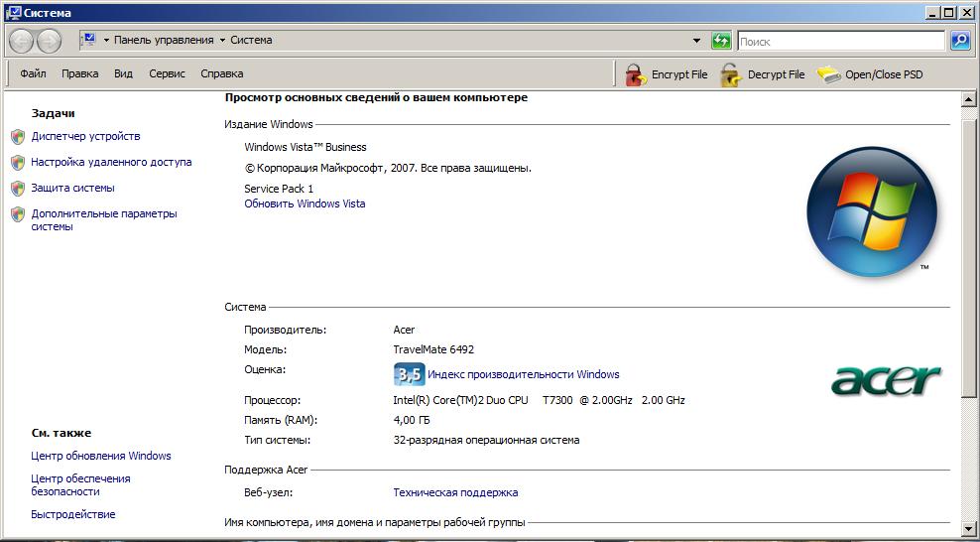Open Настройка удаленного доступа link
The height and width of the screenshot is (542, 980).
click(x=111, y=162)
